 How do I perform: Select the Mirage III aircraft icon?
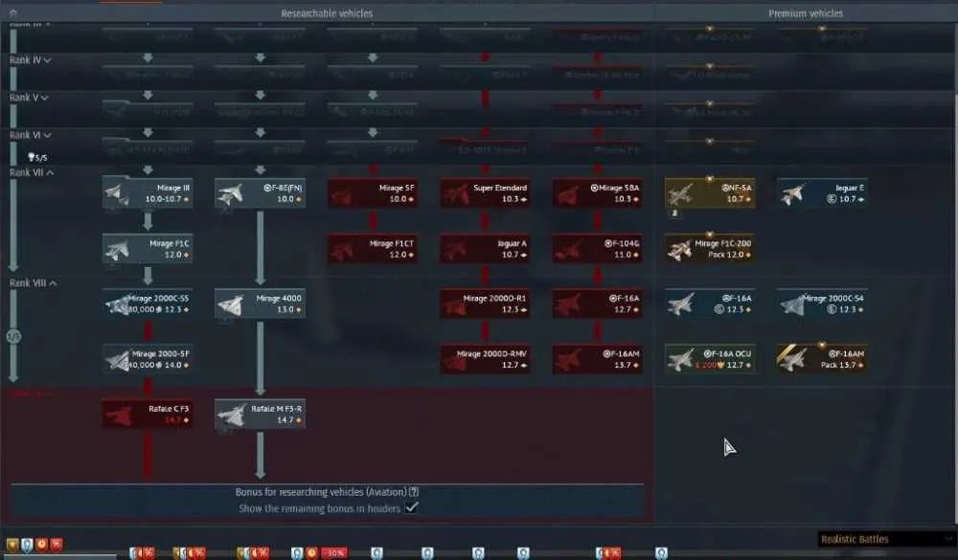[x=117, y=193]
